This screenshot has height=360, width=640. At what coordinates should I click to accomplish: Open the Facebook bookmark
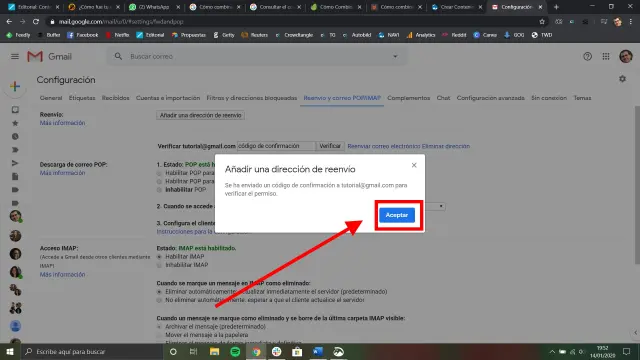pos(82,35)
